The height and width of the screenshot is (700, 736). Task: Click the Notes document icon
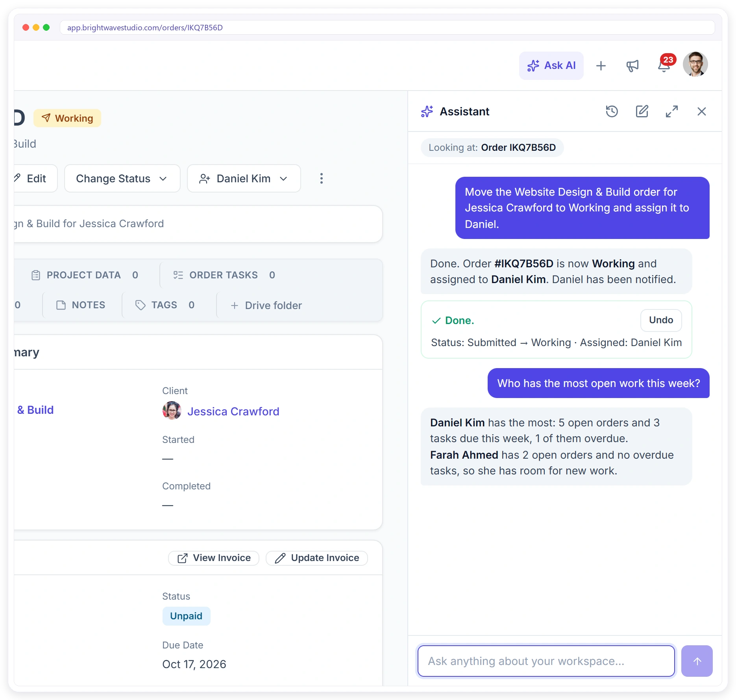(x=61, y=305)
